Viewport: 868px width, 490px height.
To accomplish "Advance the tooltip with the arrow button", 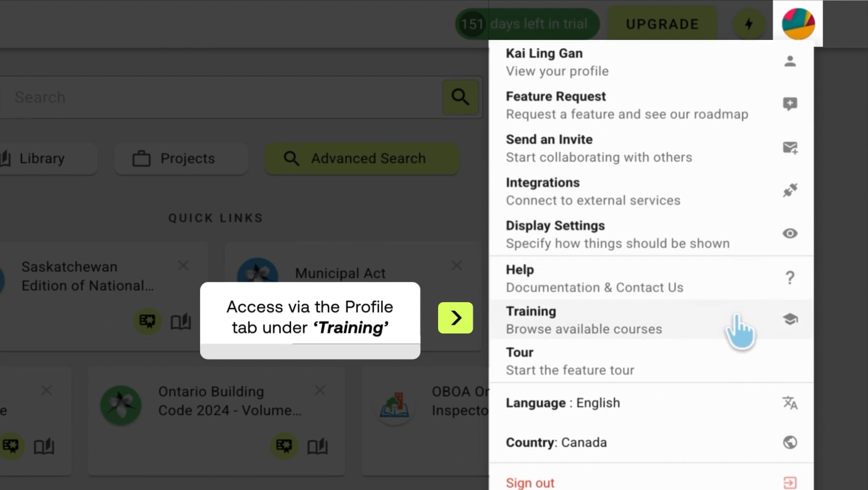I will click(455, 318).
